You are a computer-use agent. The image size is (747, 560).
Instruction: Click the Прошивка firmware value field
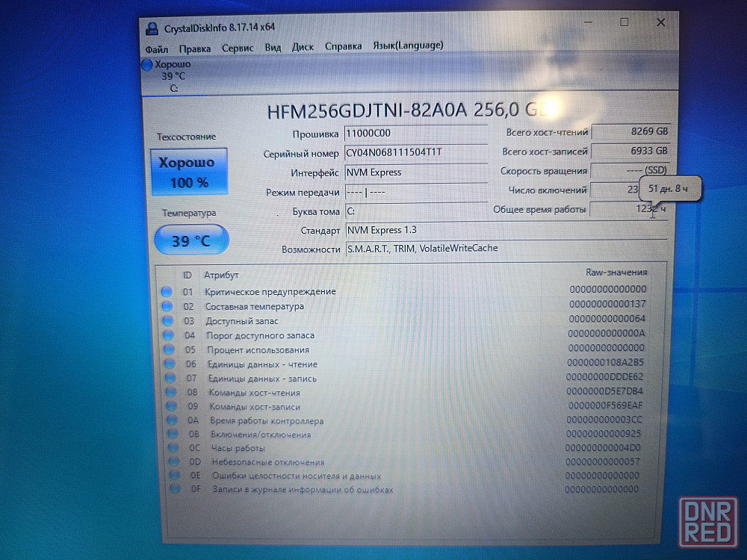[415, 133]
